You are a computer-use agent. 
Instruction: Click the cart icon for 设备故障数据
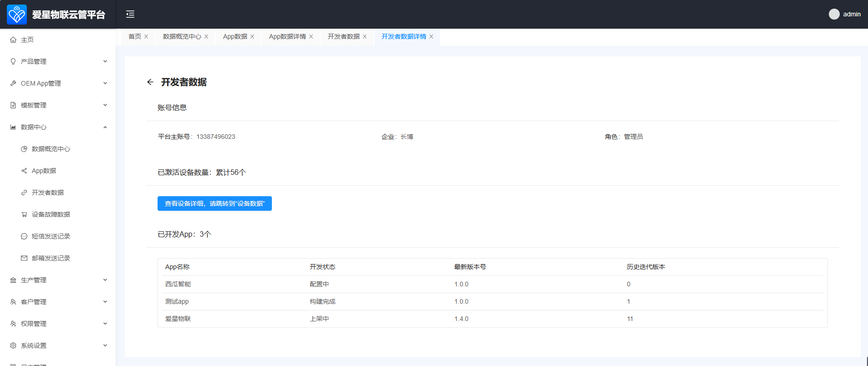[24, 214]
